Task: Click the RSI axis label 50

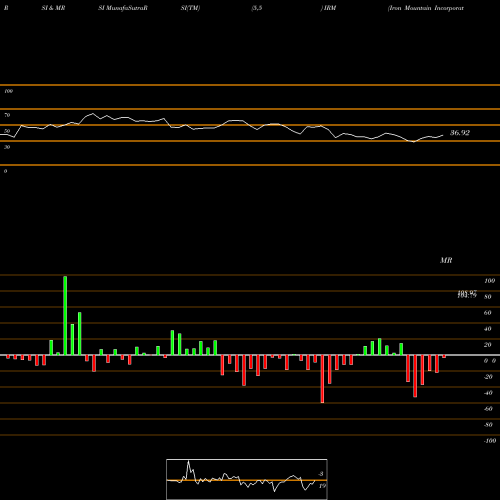Action: tap(7, 131)
